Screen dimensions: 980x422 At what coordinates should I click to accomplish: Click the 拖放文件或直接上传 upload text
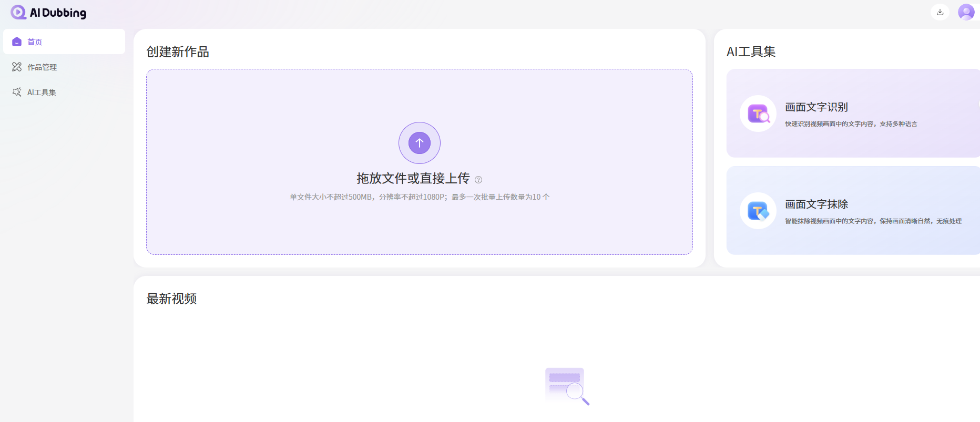click(413, 179)
